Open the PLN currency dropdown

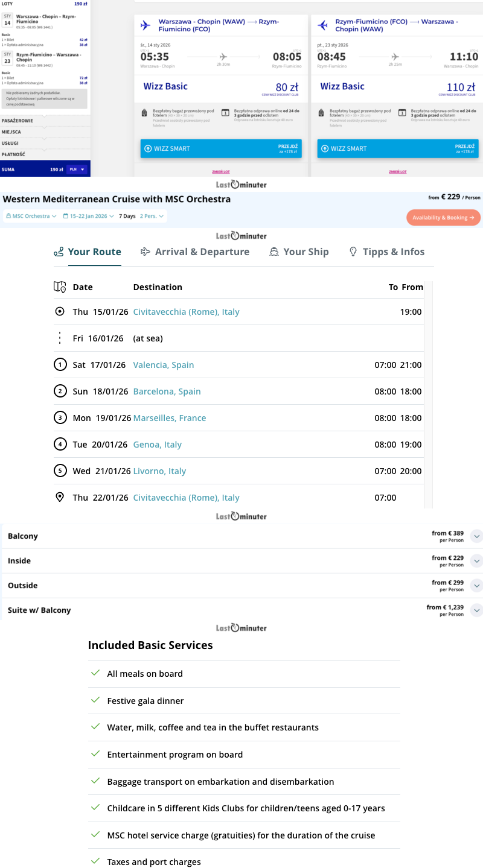pyautogui.click(x=77, y=169)
